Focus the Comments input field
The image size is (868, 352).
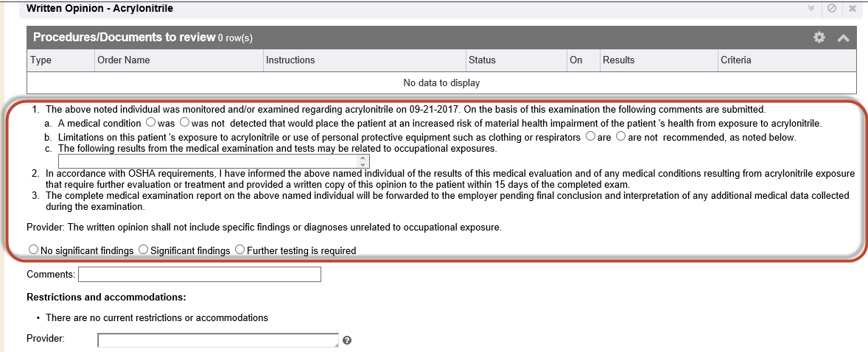coord(199,275)
